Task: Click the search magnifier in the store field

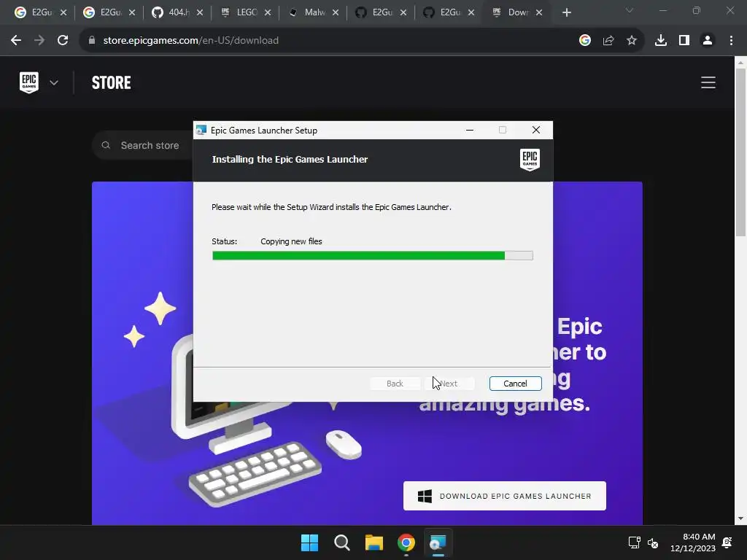Action: pos(106,145)
